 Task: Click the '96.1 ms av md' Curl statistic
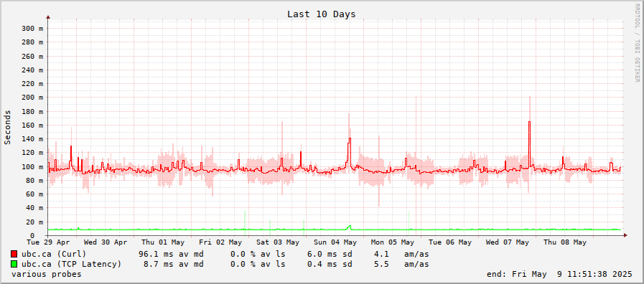172,254
